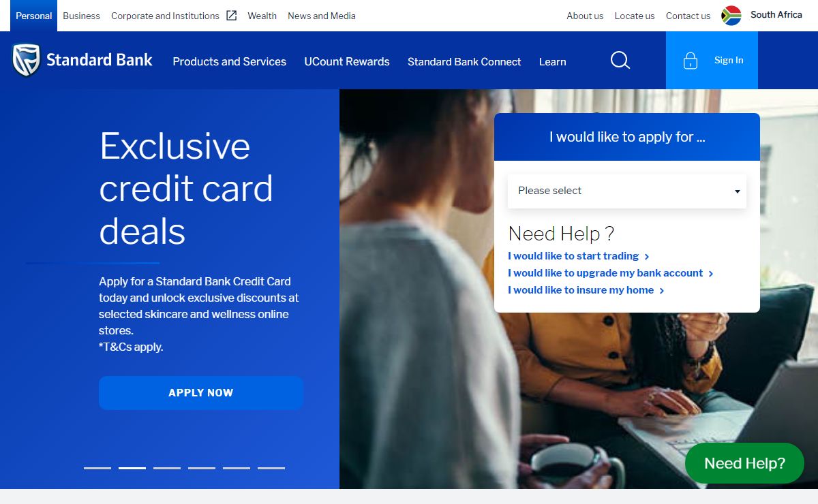Viewport: 818px width, 504px height.
Task: Open UCount Rewards menu item
Action: [347, 61]
